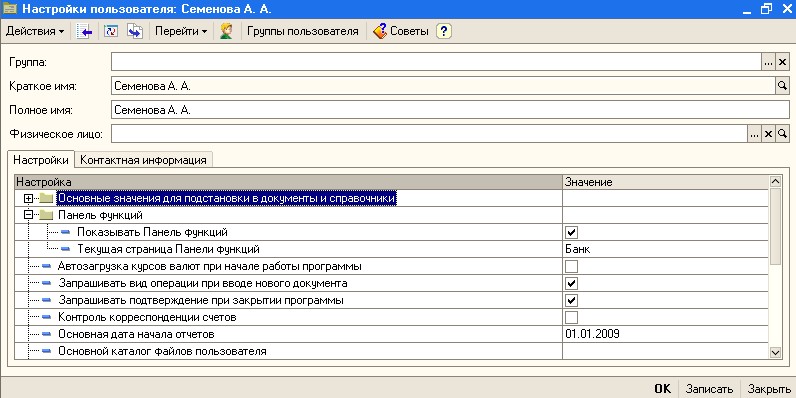Click the refresh icon in the toolbar
This screenshot has height=398, width=796.
(111, 31)
